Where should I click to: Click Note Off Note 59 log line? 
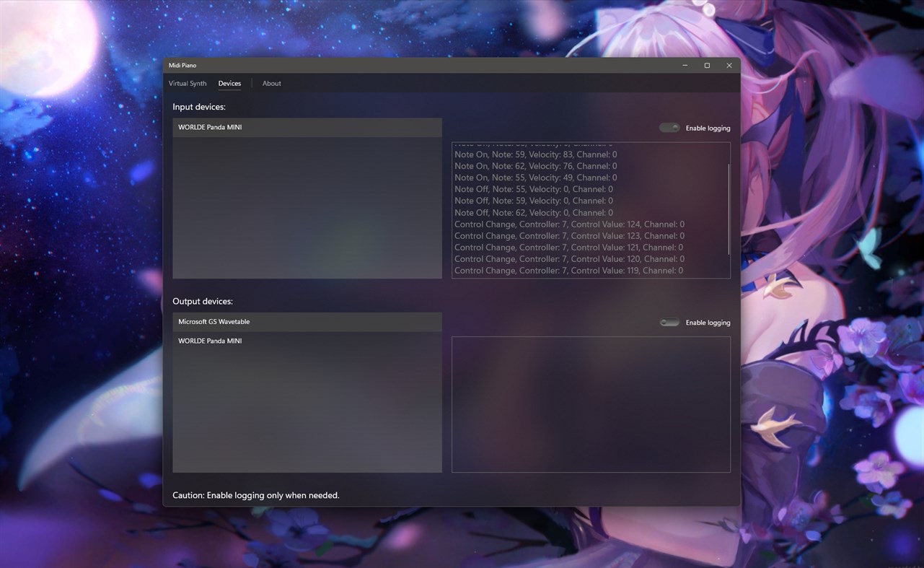coord(534,201)
